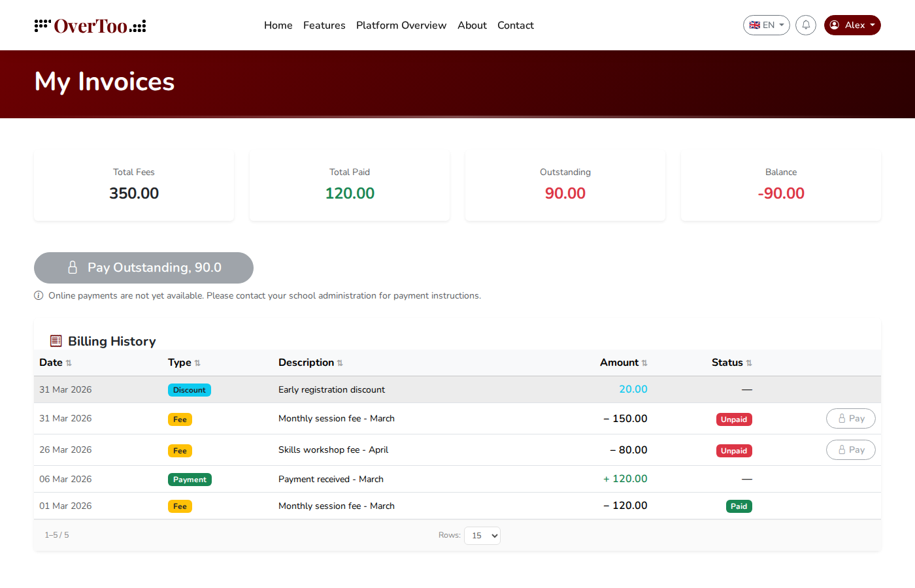Open the EN language dropdown
This screenshot has width=915, height=588.
click(766, 25)
